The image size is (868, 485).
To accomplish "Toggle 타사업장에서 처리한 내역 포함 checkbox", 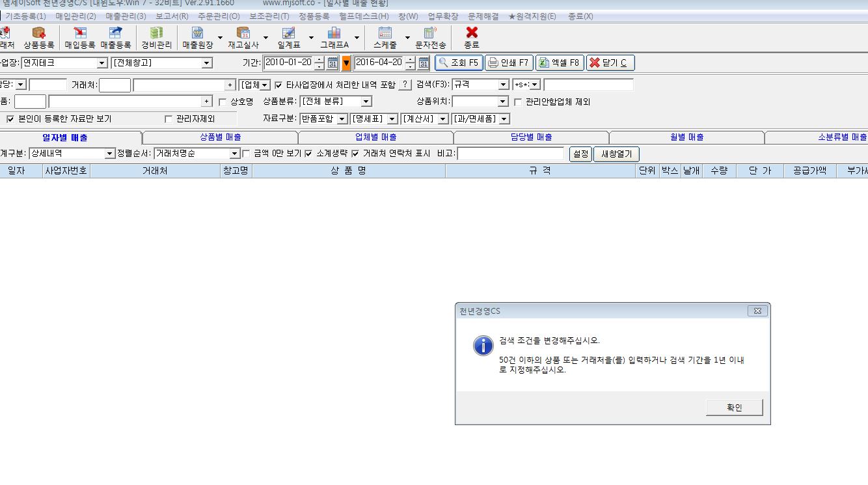I will click(x=278, y=85).
